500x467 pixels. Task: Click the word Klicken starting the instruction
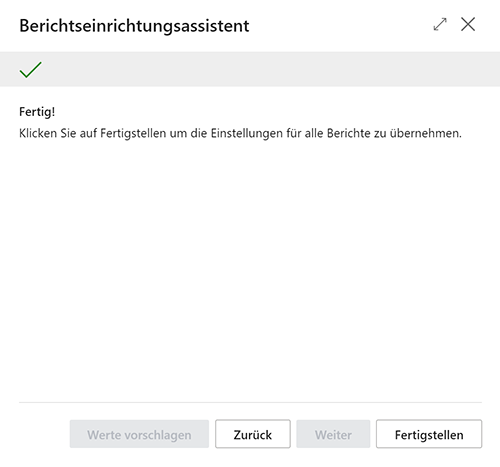38,133
